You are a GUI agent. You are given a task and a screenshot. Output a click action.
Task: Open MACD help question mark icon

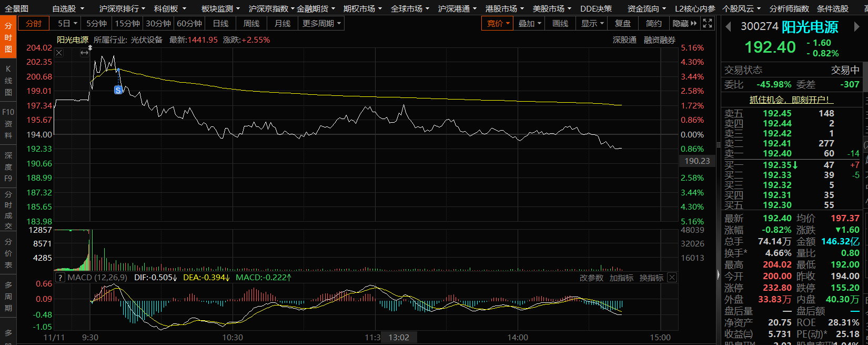coord(61,278)
